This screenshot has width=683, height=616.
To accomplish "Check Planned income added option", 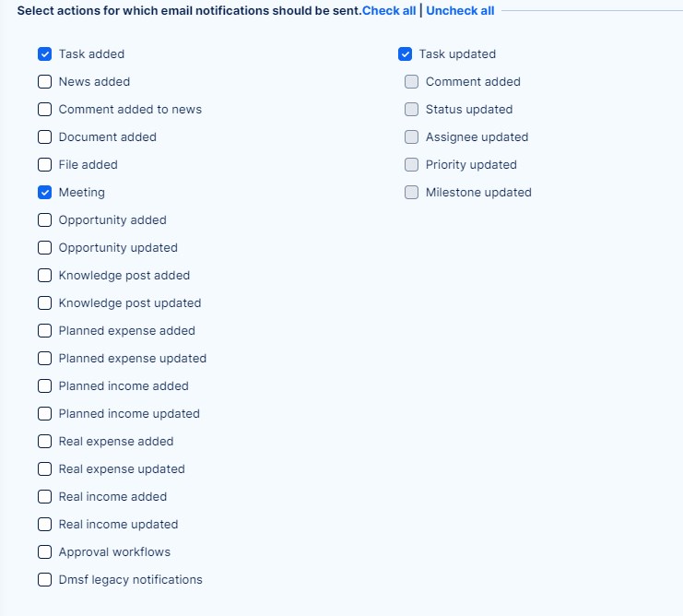I will tap(44, 386).
